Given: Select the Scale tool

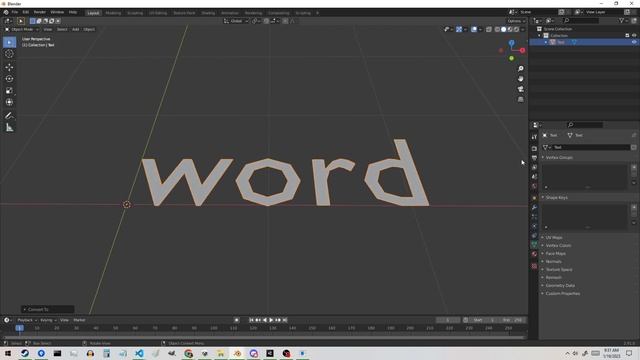Looking at the screenshot, I should tap(9, 91).
